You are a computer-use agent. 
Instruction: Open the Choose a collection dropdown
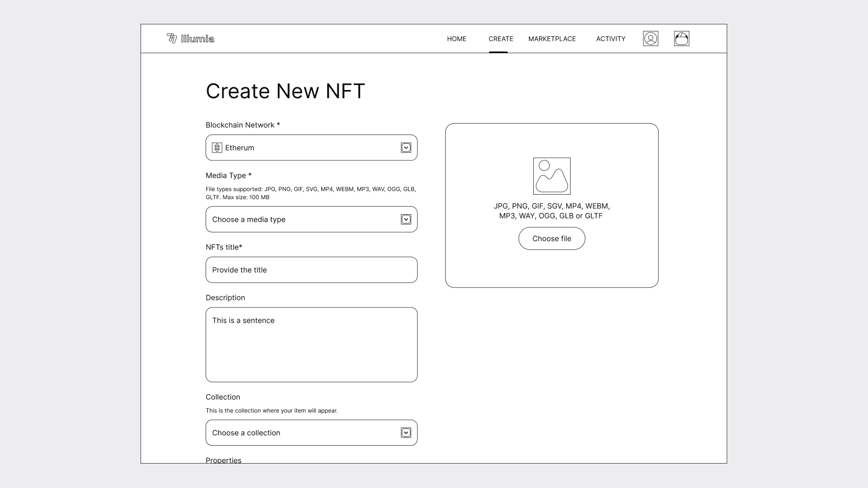[311, 433]
